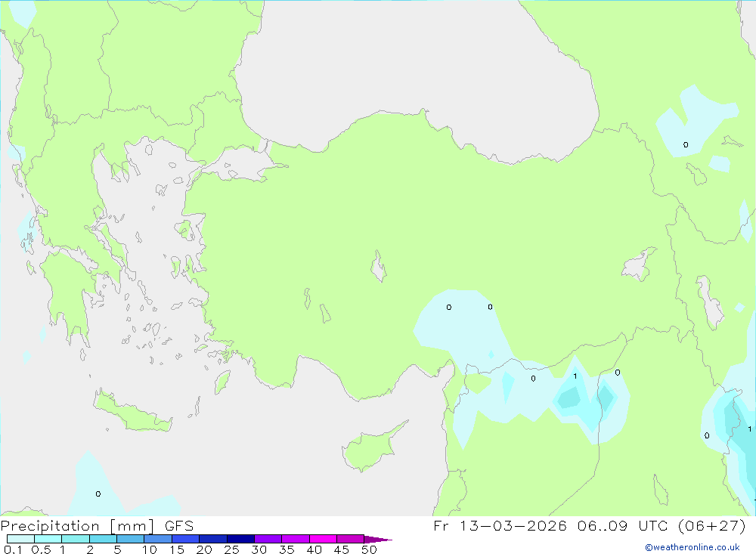The width and height of the screenshot is (756, 554).
Task: Click the legend arrow tip above 50
Action: pos(378,539)
